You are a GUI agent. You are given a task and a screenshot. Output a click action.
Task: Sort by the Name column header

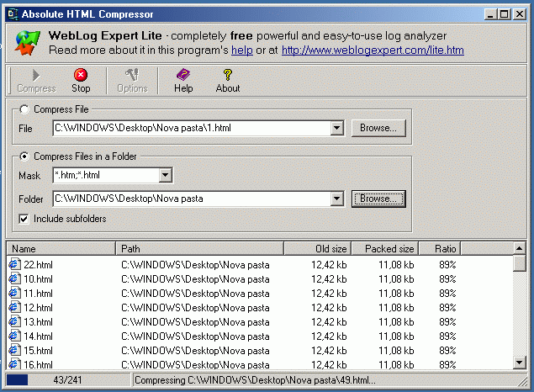pyautogui.click(x=61, y=249)
